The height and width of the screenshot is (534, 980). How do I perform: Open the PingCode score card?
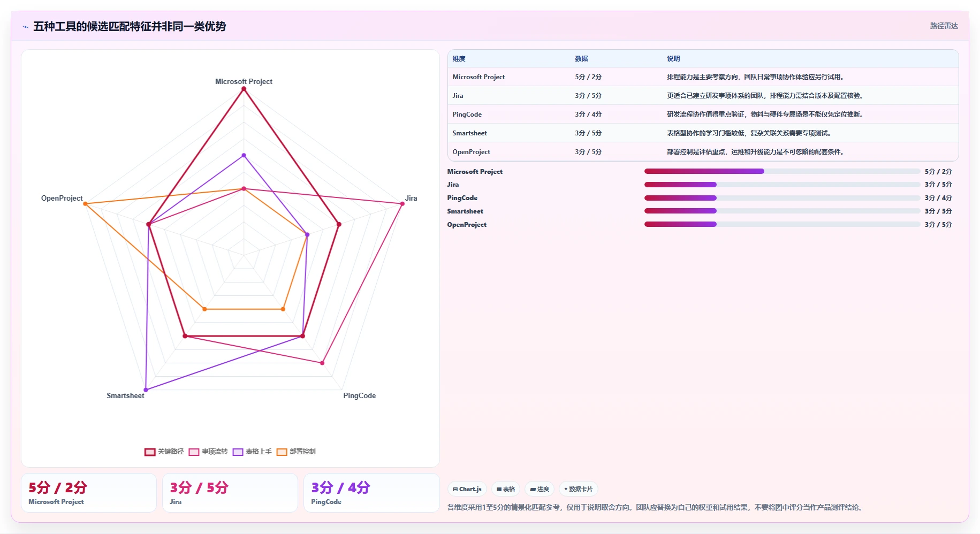(371, 493)
